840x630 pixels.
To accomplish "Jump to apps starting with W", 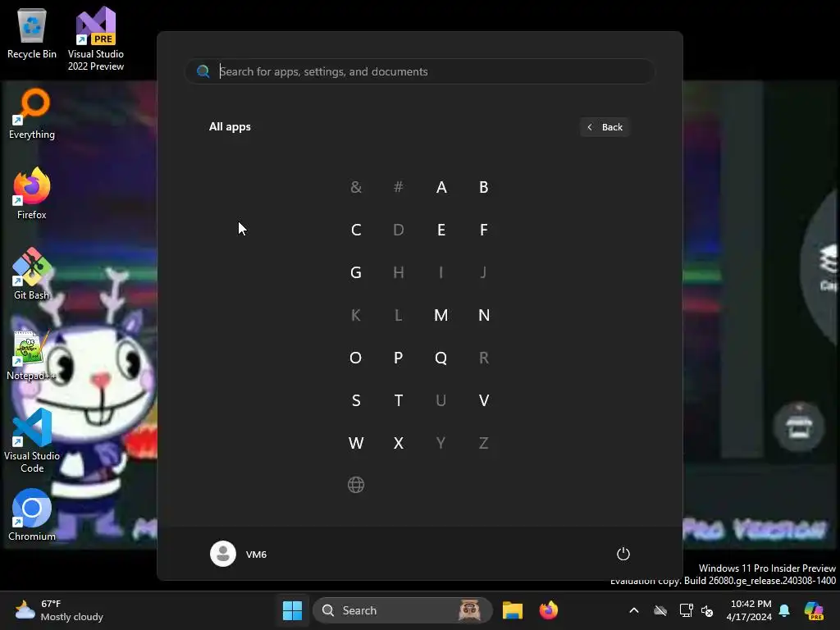I will 356,443.
